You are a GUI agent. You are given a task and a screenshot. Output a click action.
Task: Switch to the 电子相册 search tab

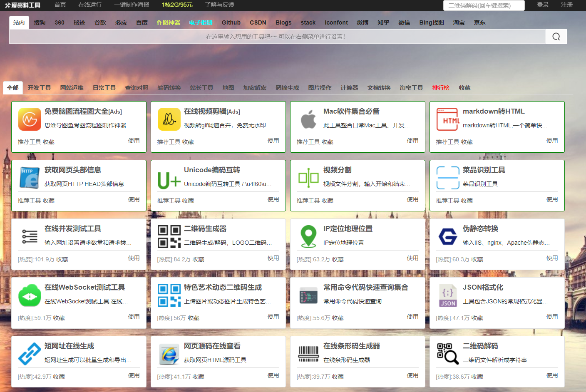tap(201, 22)
